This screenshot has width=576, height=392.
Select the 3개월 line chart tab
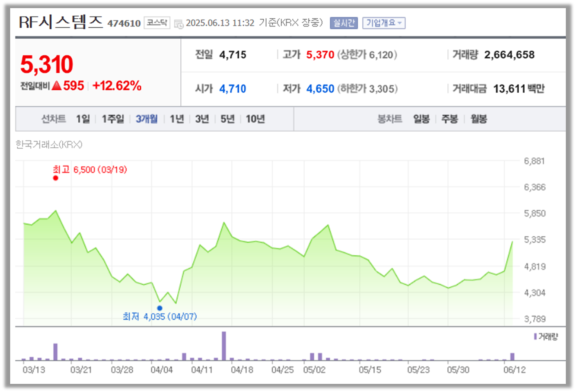tap(147, 119)
